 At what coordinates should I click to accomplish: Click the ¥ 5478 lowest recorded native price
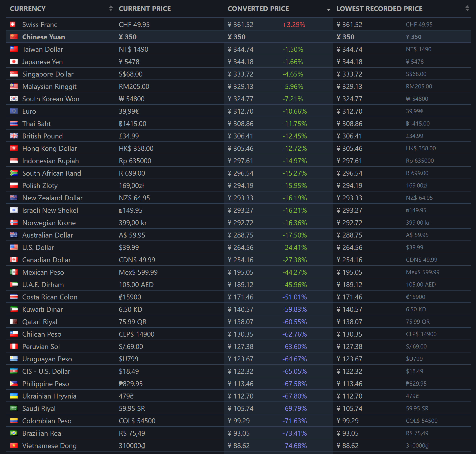coord(415,62)
